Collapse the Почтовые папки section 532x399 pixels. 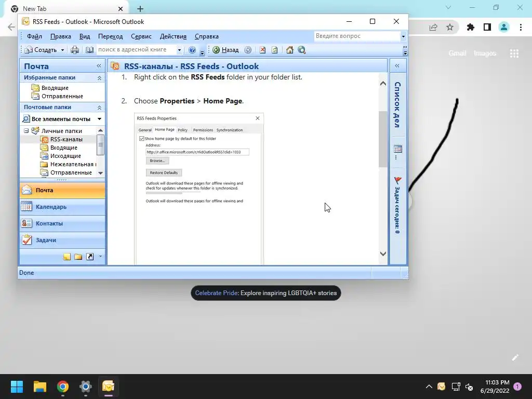tap(99, 108)
